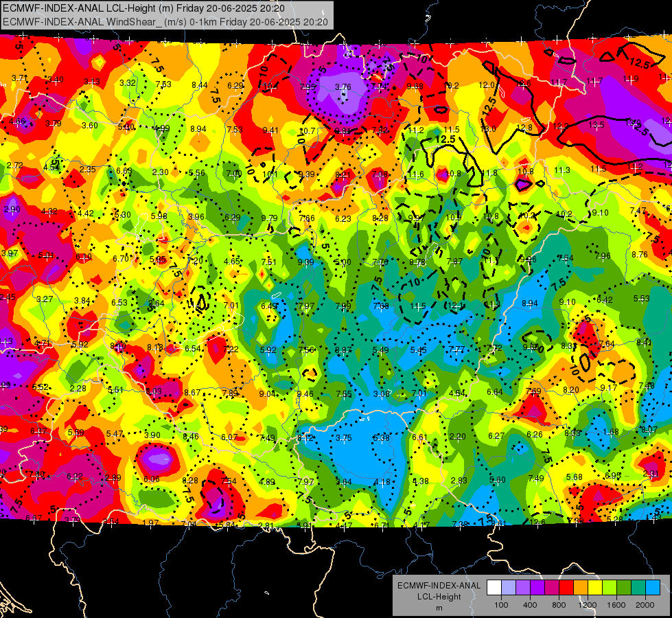This screenshot has height=618, width=672.
Task: Click the grid value 3.75
Action: [x=344, y=438]
